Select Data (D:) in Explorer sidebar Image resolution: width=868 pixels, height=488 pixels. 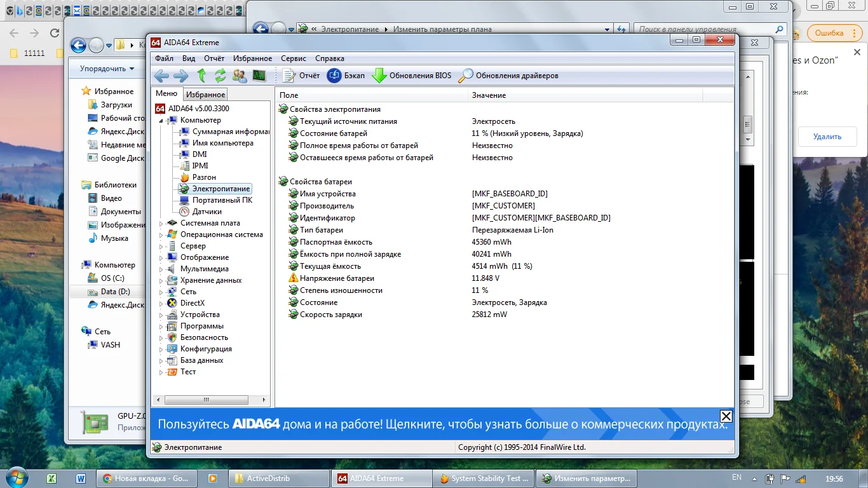[x=115, y=292]
